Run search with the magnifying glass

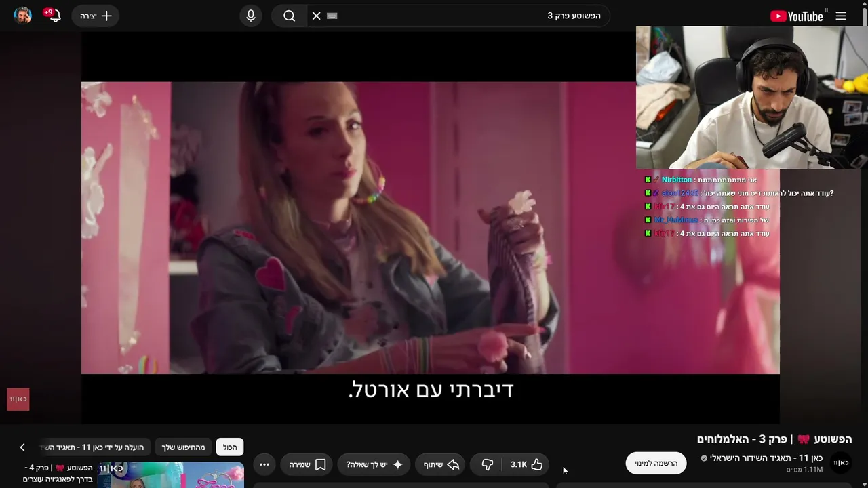[x=290, y=16]
